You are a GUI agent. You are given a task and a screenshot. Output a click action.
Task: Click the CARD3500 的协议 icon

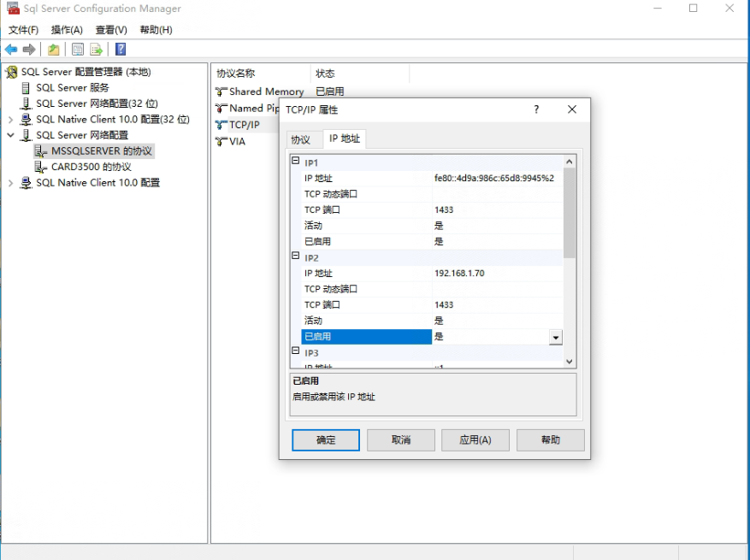41,167
